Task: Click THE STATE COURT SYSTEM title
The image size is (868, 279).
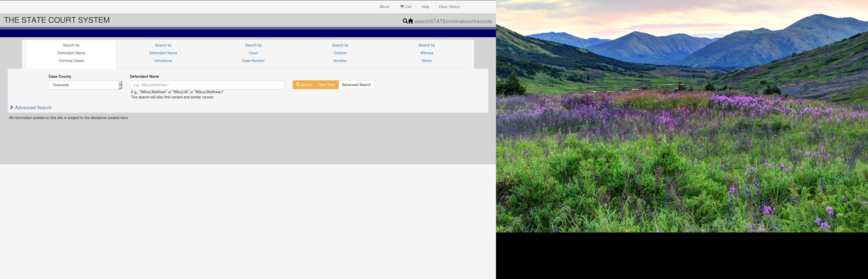Action: coord(57,20)
